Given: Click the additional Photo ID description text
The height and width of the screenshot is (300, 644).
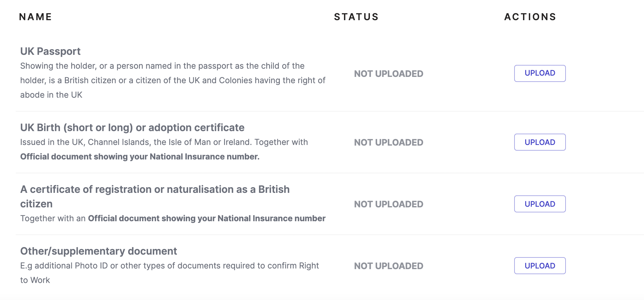Looking at the screenshot, I should (170, 266).
